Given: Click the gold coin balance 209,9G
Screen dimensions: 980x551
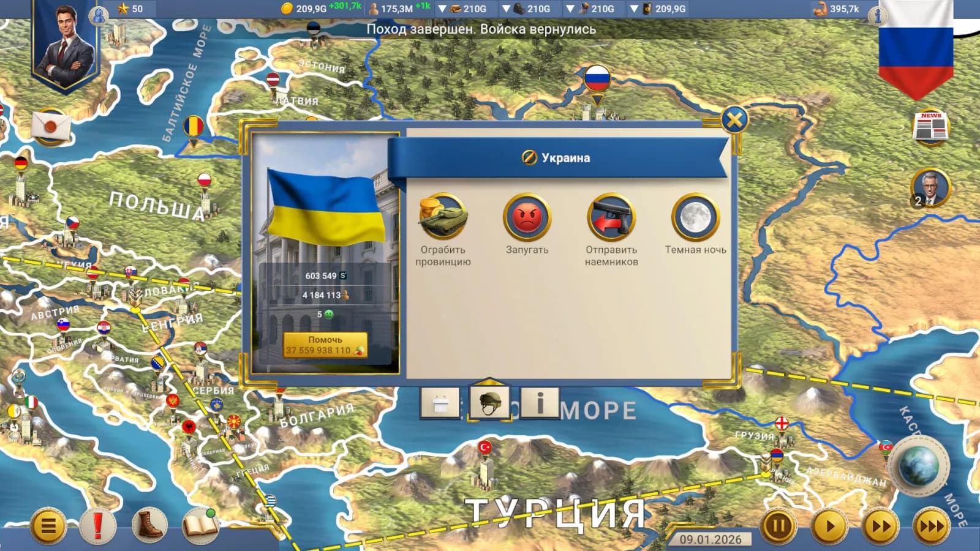Looking at the screenshot, I should (304, 9).
